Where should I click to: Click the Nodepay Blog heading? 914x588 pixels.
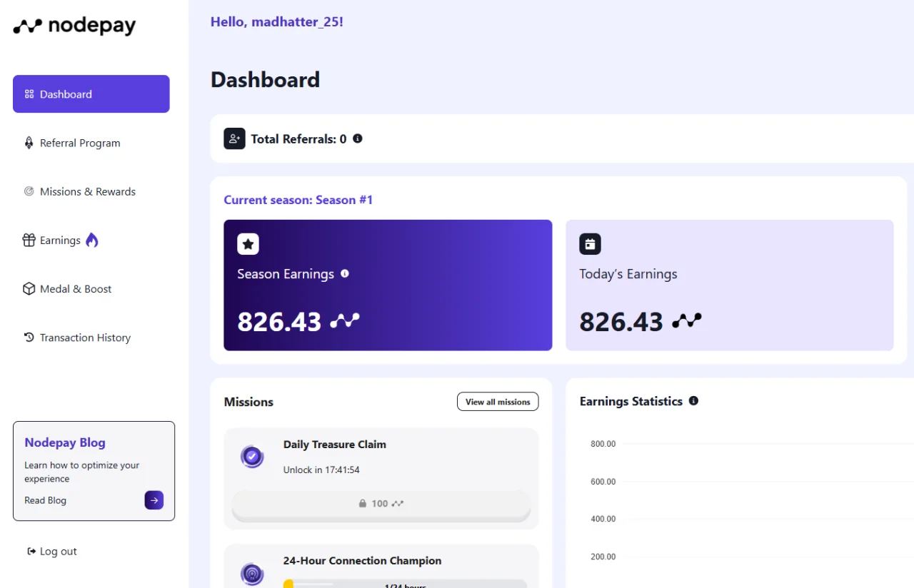click(65, 442)
